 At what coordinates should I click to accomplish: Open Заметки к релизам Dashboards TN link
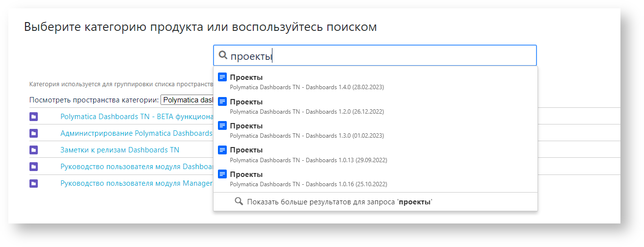pyautogui.click(x=119, y=150)
